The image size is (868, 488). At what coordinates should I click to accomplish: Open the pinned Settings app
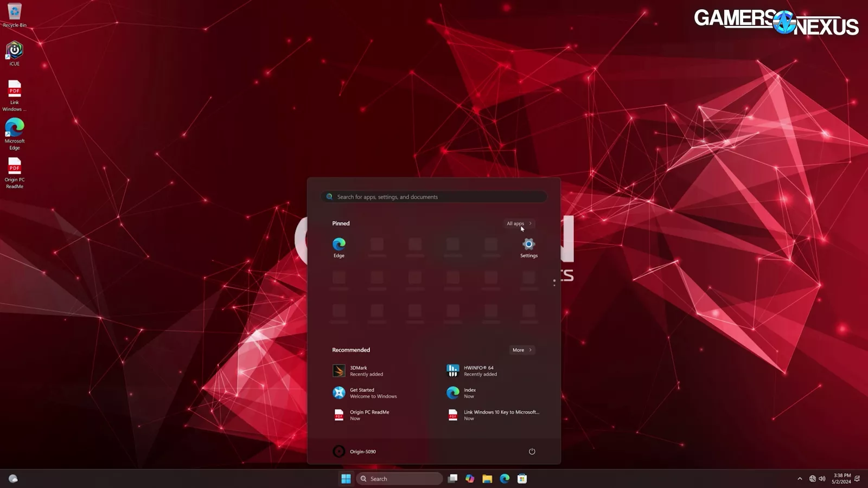(528, 247)
